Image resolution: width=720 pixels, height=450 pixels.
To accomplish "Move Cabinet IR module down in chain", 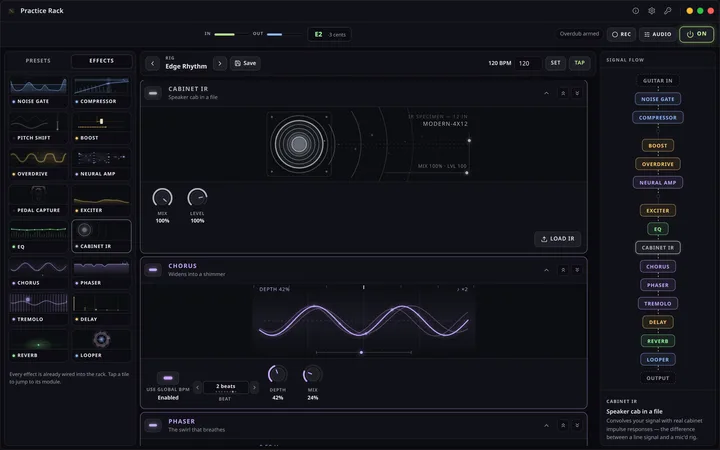I will point(577,93).
